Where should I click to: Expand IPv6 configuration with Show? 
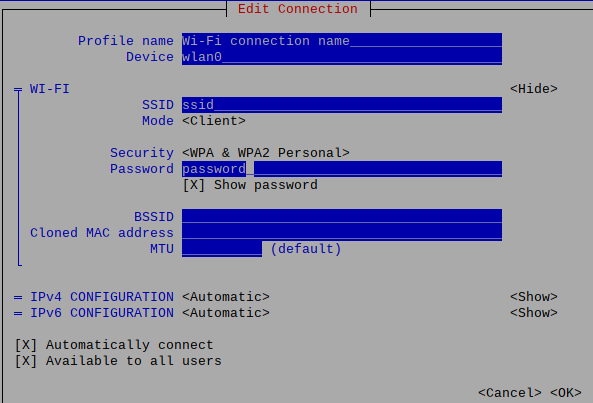click(534, 313)
